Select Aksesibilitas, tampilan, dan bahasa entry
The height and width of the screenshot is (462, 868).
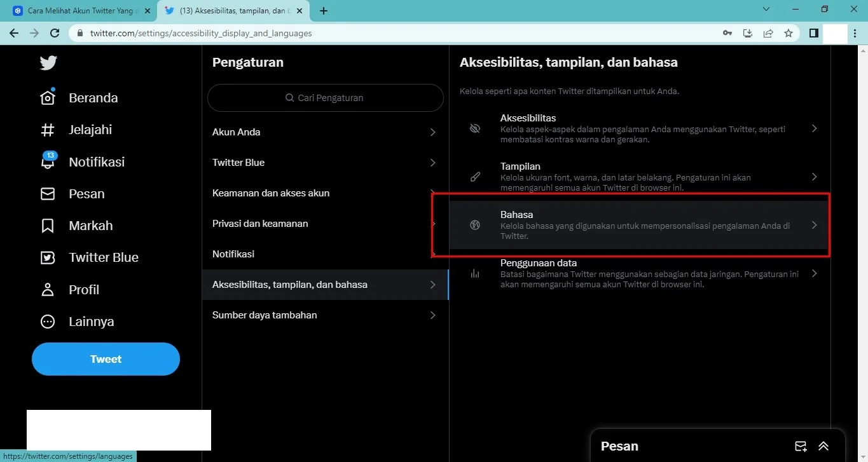[x=325, y=285]
